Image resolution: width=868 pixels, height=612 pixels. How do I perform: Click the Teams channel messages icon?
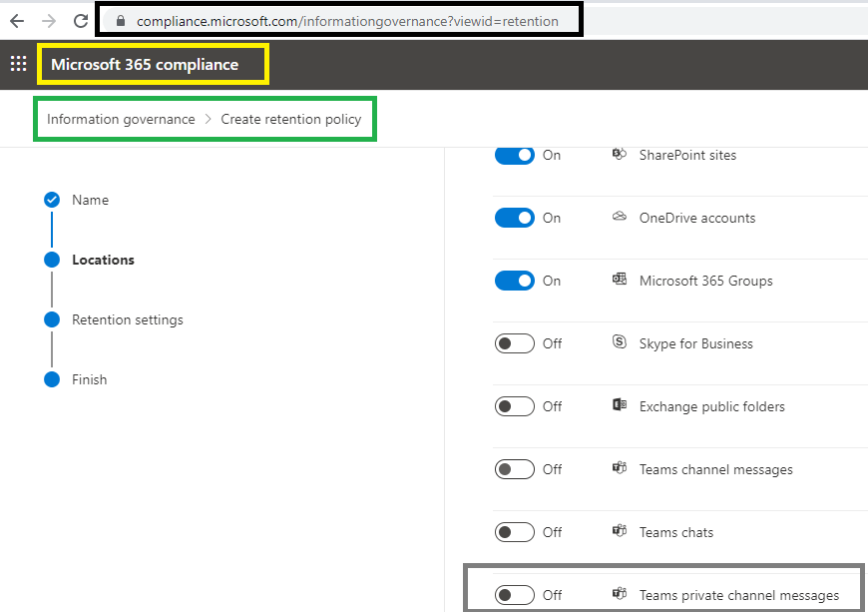click(618, 468)
